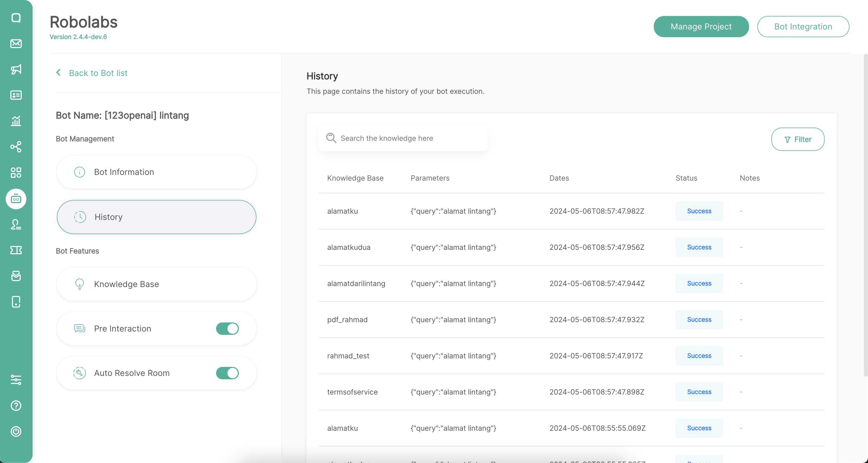Open the mail envelope sidebar icon
868x463 pixels.
point(16,44)
